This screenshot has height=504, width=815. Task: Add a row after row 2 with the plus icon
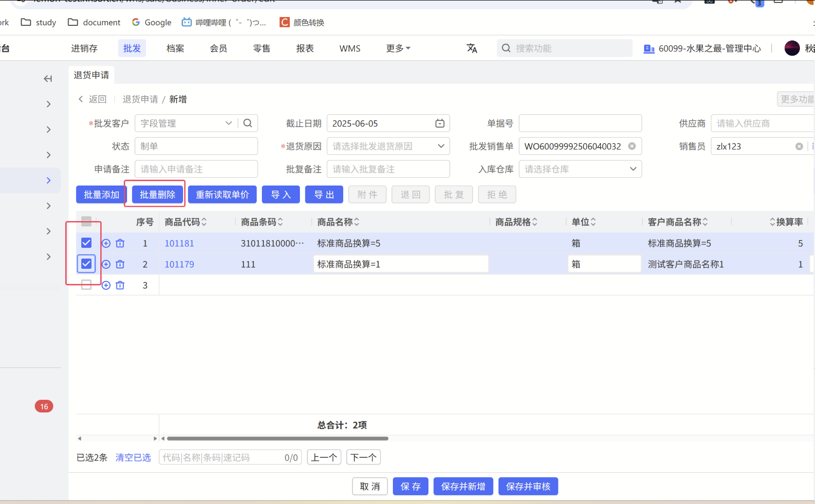(x=106, y=264)
